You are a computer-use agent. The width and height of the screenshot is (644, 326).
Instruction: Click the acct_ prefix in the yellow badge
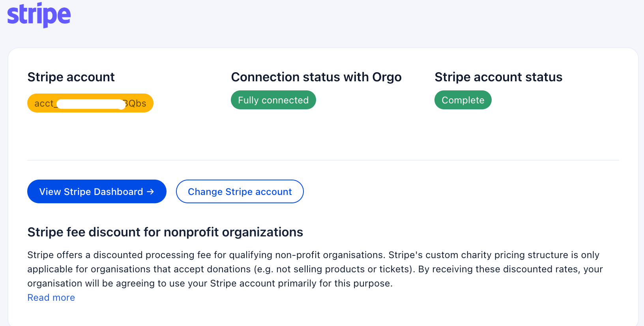point(44,103)
